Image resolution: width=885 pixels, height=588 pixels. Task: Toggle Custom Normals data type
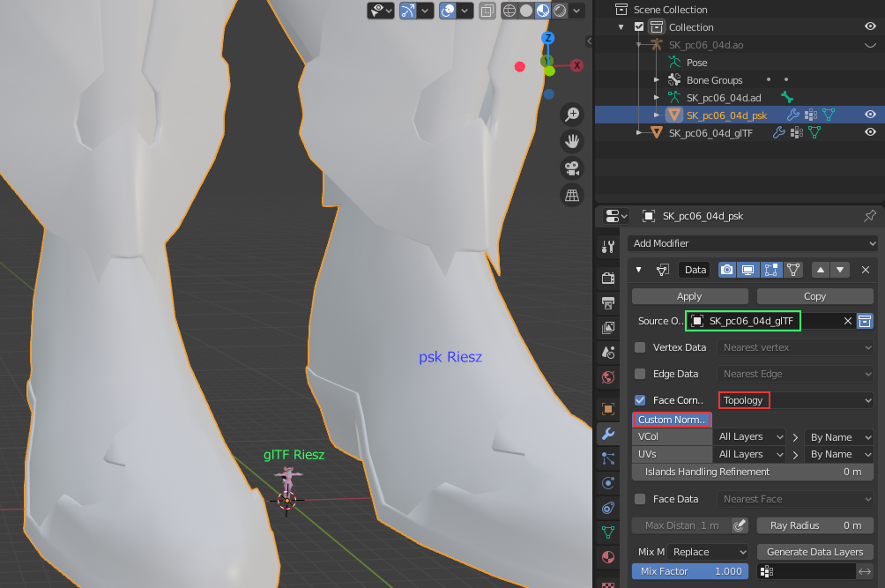pos(672,420)
